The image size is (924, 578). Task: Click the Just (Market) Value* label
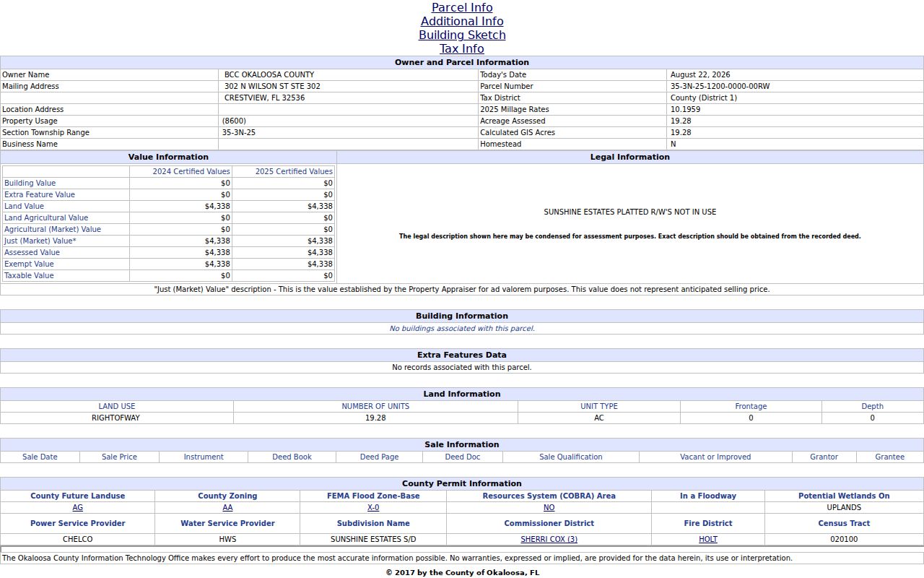point(40,241)
